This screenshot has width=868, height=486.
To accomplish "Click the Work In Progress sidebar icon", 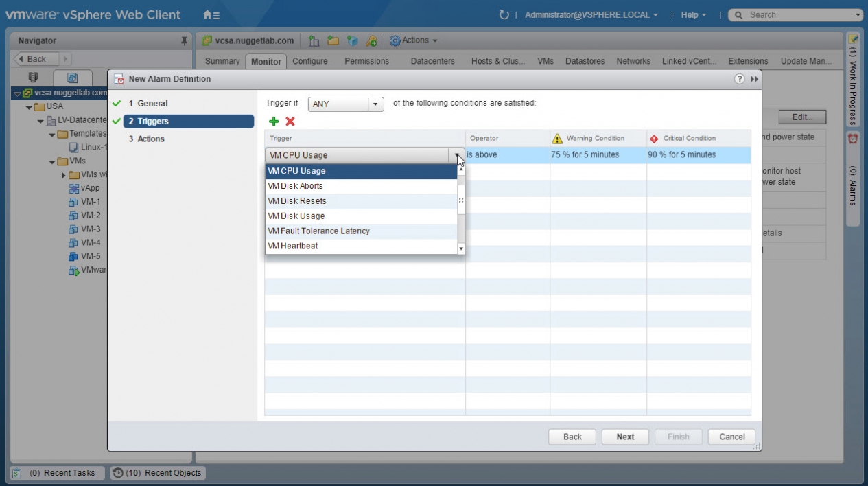I will (x=853, y=39).
